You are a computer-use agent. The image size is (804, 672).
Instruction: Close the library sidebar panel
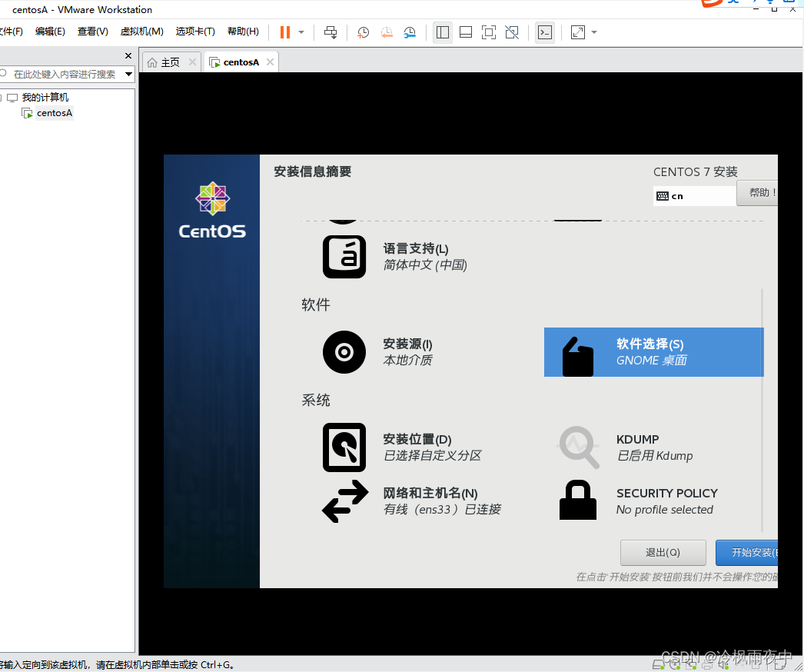pyautogui.click(x=128, y=55)
